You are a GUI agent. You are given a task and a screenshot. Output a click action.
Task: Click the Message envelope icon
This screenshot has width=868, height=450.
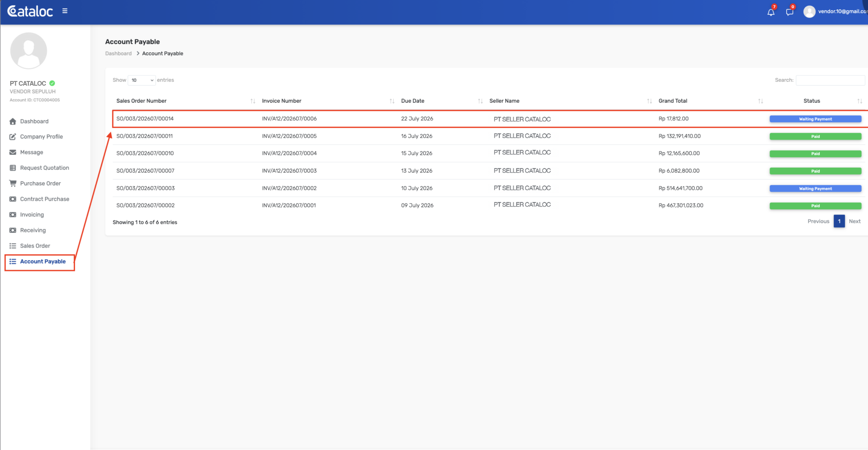pos(13,152)
